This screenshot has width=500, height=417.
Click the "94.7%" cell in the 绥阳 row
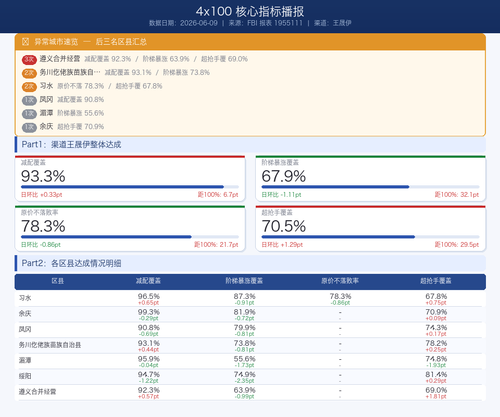click(149, 374)
